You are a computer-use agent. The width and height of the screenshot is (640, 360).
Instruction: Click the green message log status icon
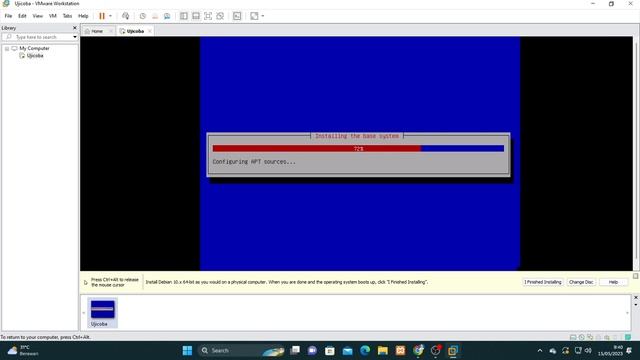(x=628, y=337)
